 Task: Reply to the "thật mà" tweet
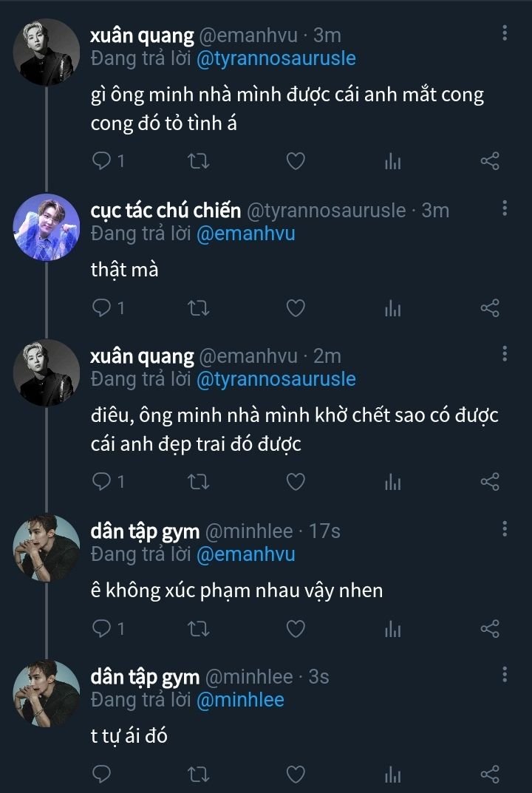pos(102,308)
